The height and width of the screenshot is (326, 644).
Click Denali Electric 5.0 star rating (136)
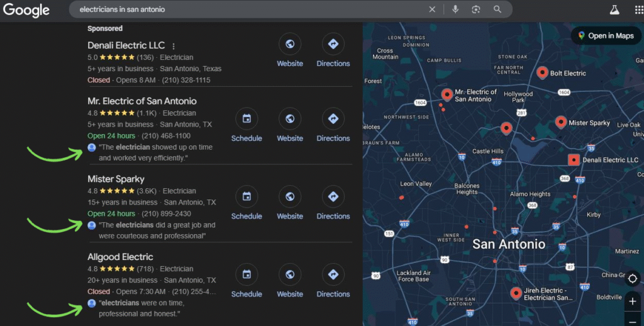tap(120, 57)
